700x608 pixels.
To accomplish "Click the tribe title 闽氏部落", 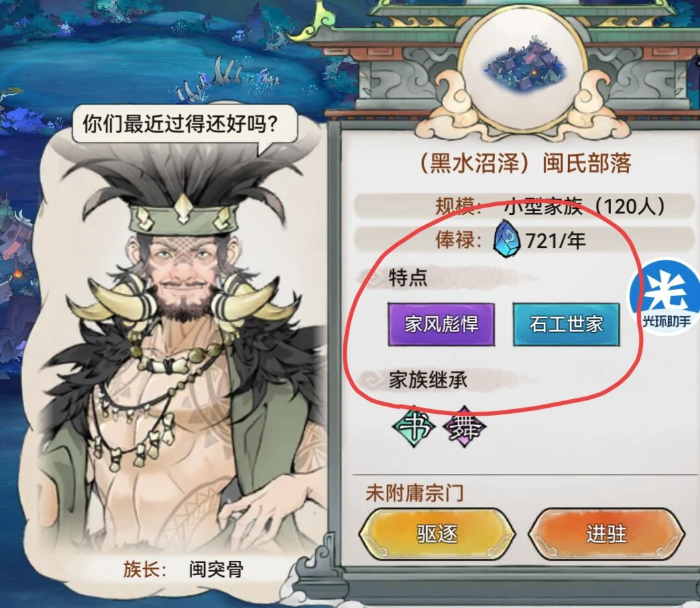I will tap(587, 163).
